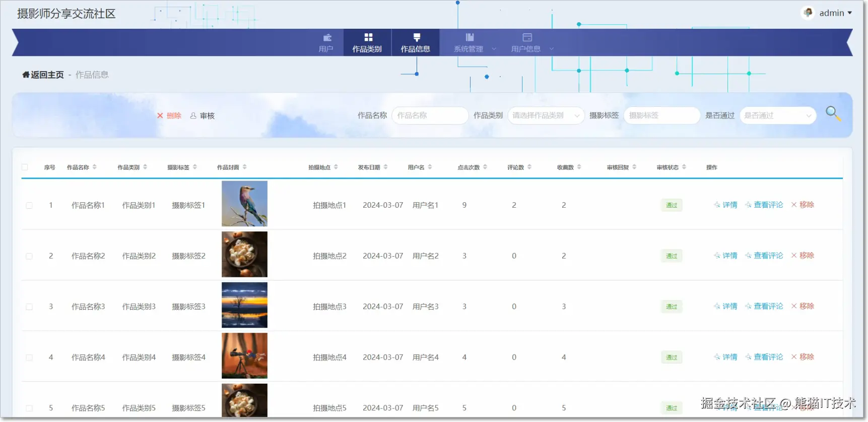Sort by 审核回复 column arrows

point(635,167)
